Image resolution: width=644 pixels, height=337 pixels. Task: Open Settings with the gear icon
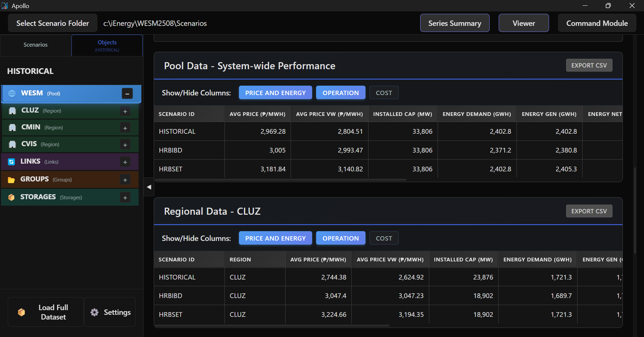coord(95,312)
